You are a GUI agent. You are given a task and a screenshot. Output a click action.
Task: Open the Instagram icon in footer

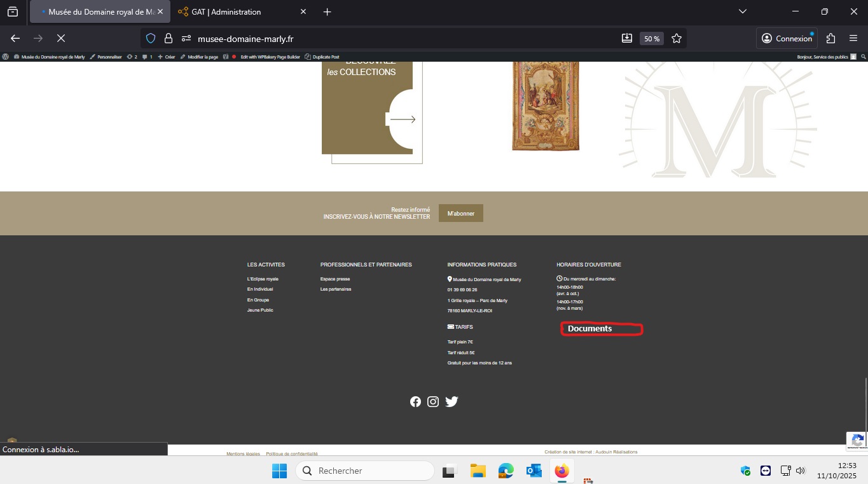(x=433, y=401)
